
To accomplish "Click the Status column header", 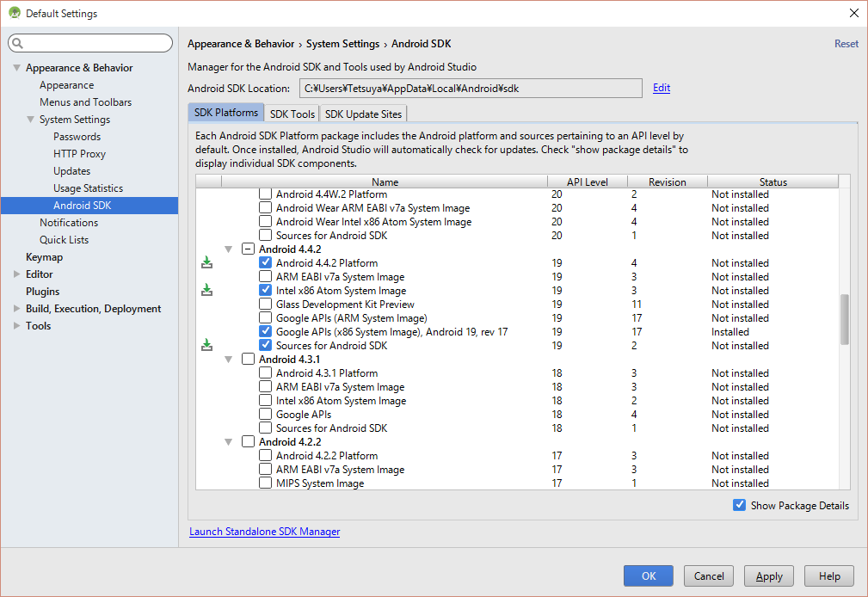I will 773,182.
